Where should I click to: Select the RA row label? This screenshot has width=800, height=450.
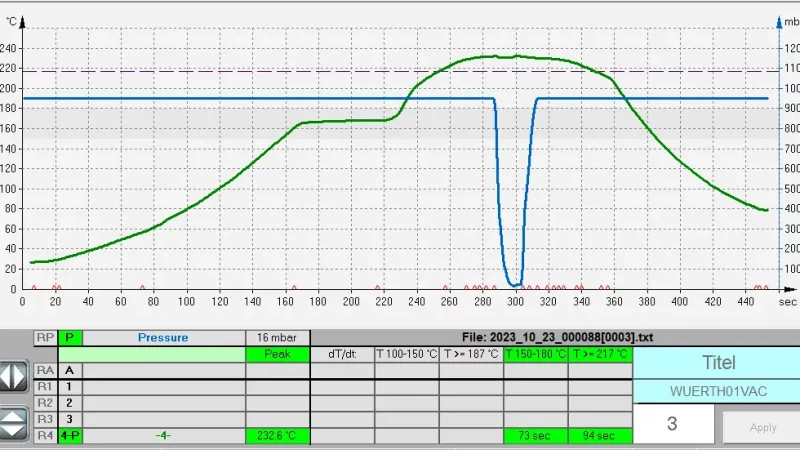coord(45,370)
